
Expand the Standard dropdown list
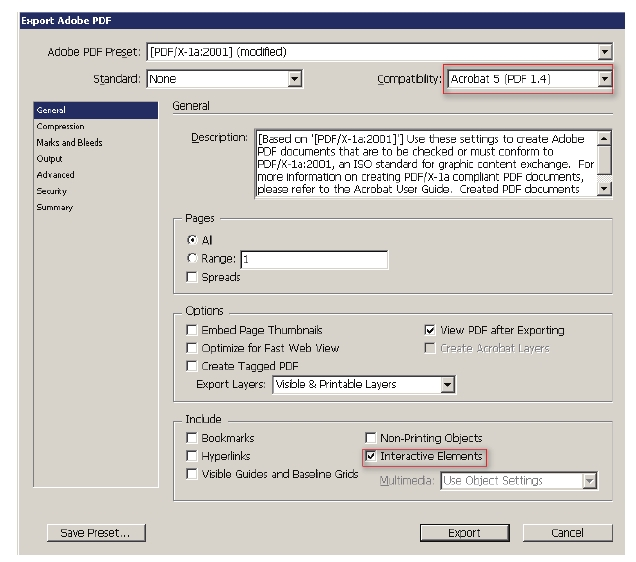(294, 78)
